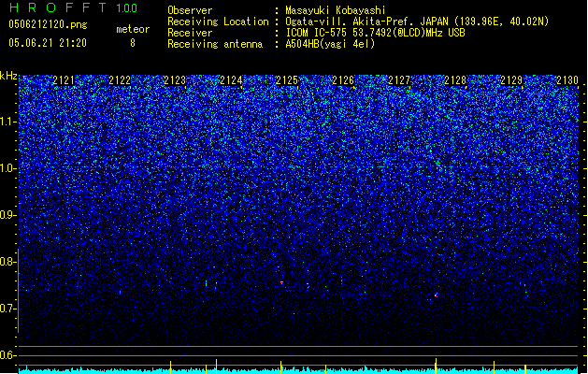Click the 'Receiving Location' label
This screenshot has width=588, height=374.
pyautogui.click(x=218, y=22)
